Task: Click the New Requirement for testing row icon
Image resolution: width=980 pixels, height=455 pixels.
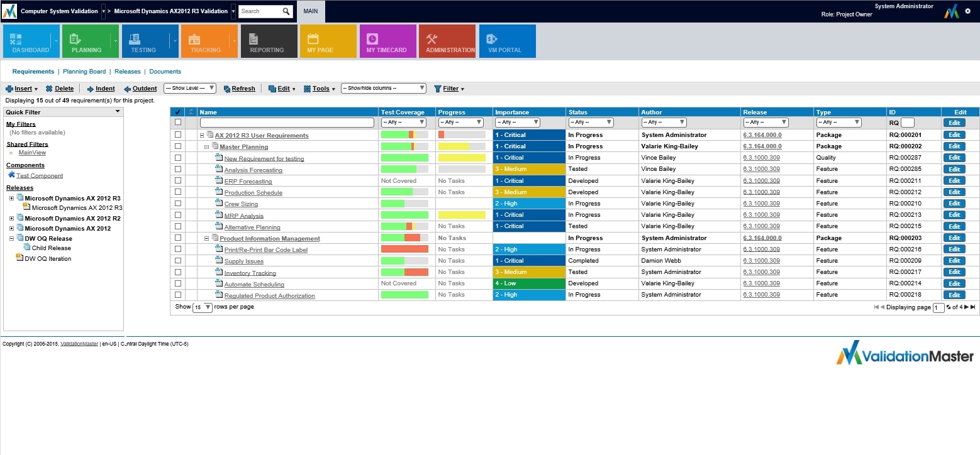Action: [219, 158]
